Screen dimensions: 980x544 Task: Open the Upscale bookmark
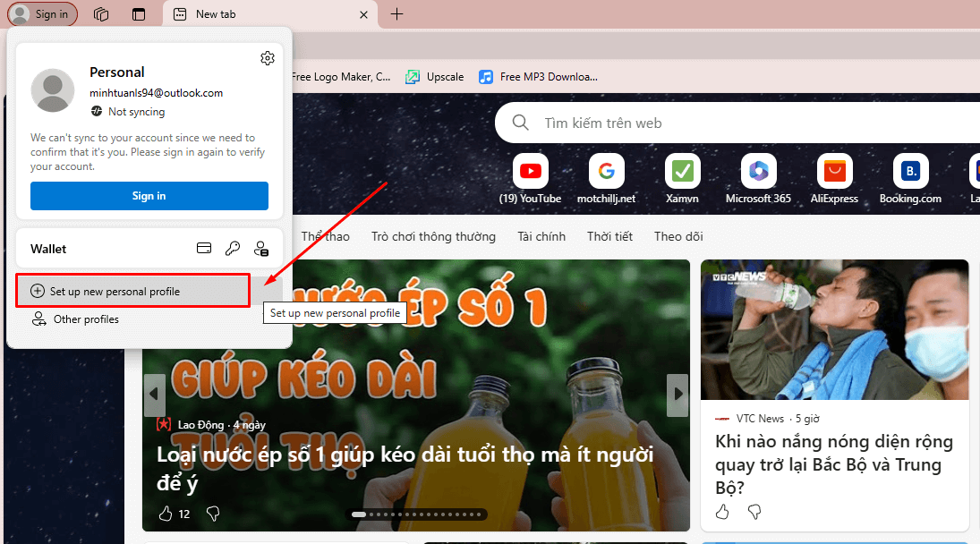tap(435, 77)
